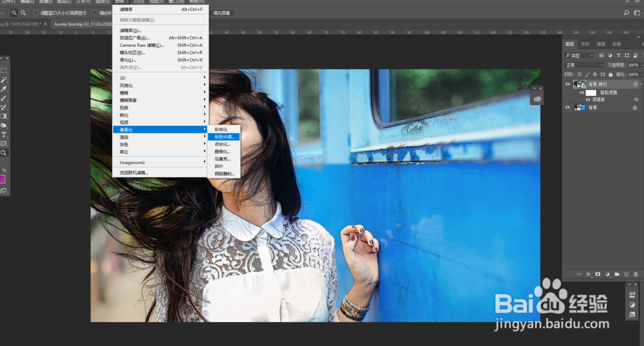Viewport: 644px width, 346px height.
Task: Click the new group folder icon
Action: pos(617,274)
